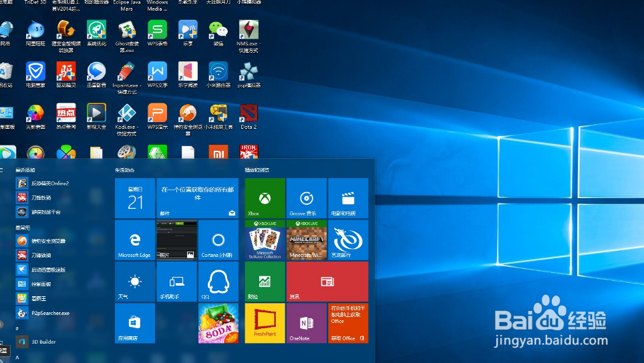This screenshot has height=363, width=644.
Task: Launch Dota 2 from the desktop
Action: [x=249, y=117]
